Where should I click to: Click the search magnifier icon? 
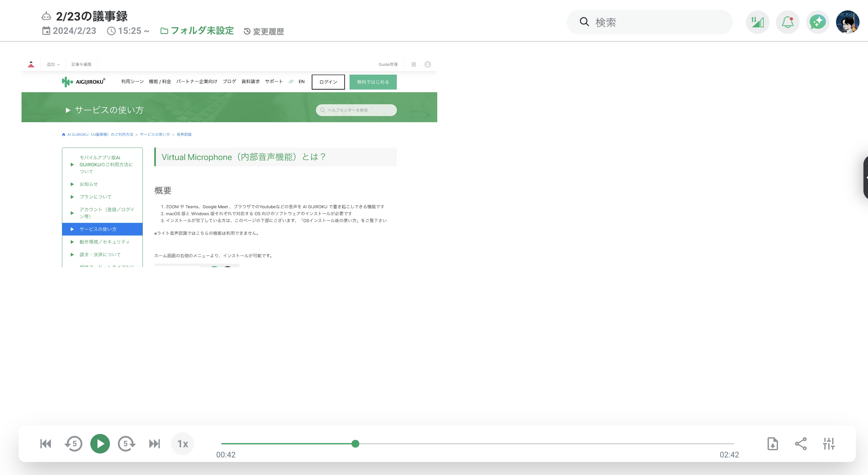pyautogui.click(x=584, y=22)
